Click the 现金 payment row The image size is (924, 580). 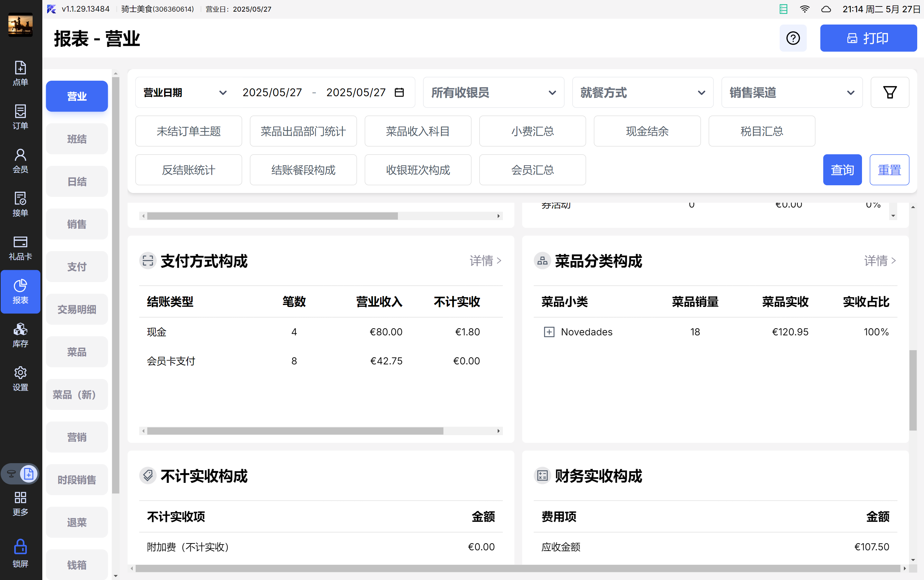(x=321, y=332)
